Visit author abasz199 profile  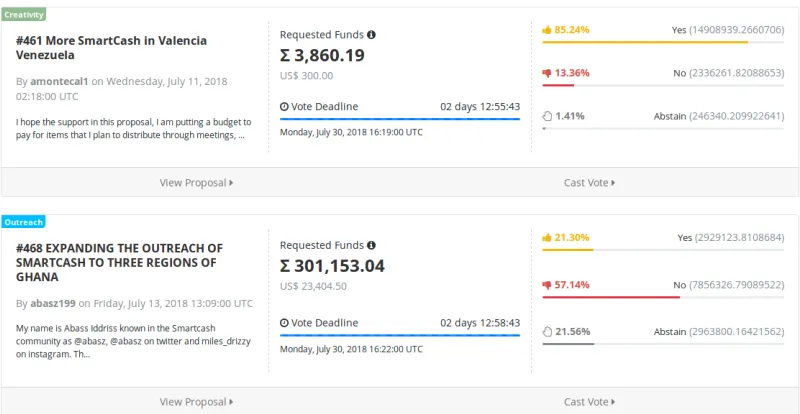tap(53, 303)
